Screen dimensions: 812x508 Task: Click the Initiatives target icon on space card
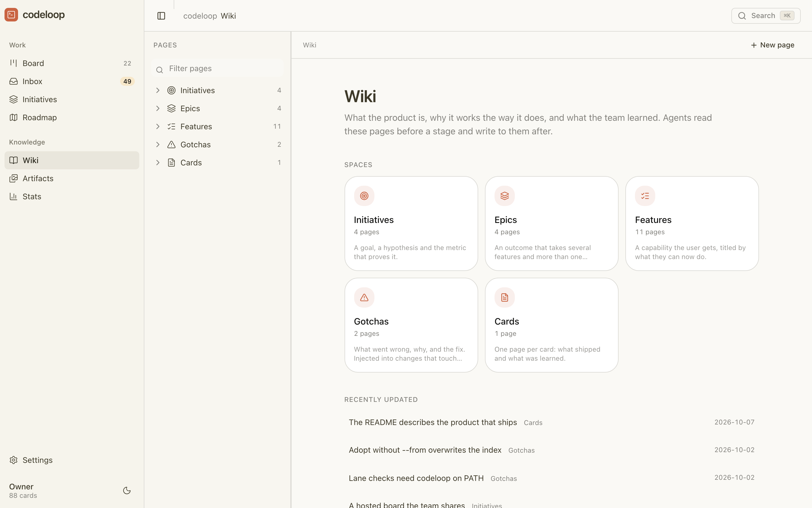pos(364,196)
